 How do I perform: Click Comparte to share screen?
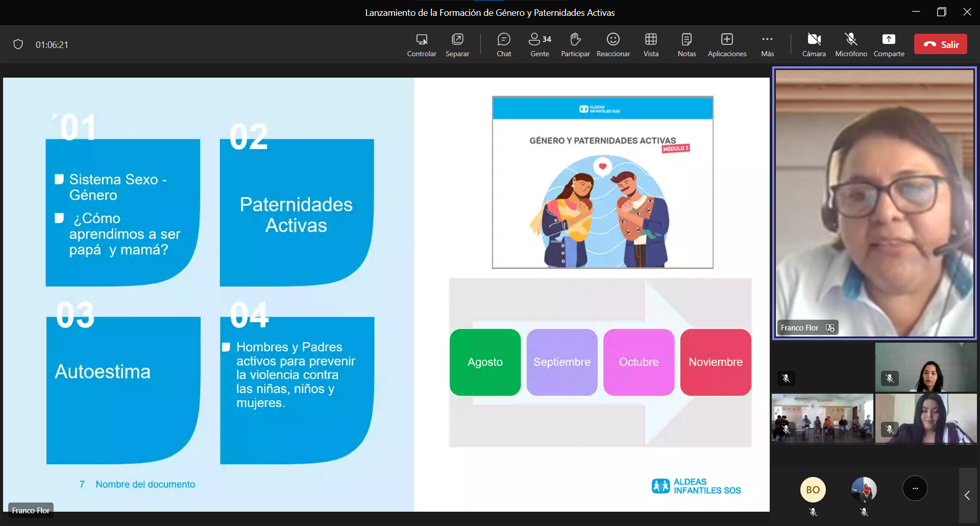pyautogui.click(x=889, y=44)
